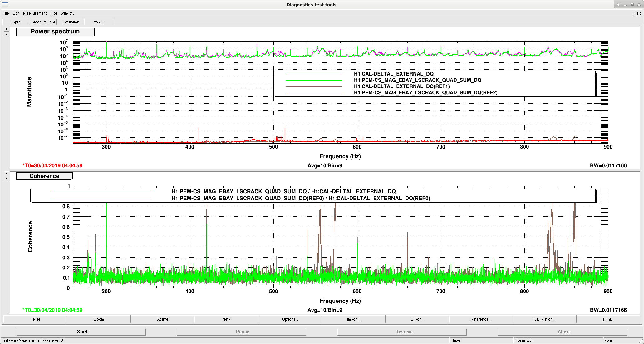Click the Reference... button
The height and width of the screenshot is (344, 644).
click(481, 319)
